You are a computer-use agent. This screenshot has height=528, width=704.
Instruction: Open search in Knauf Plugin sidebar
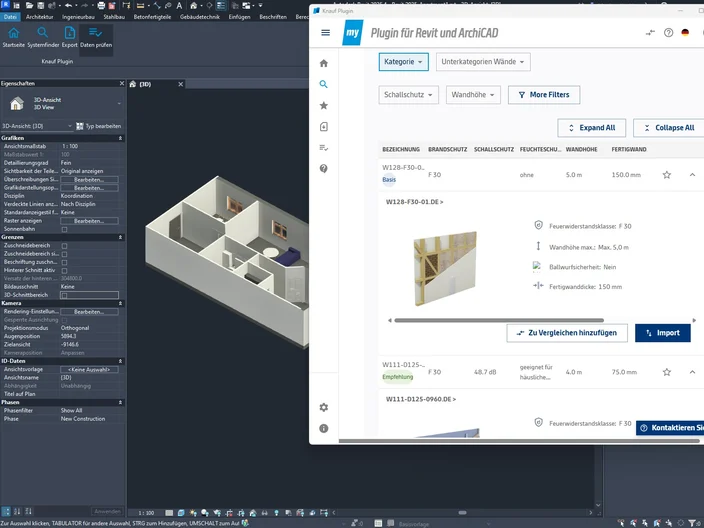(x=324, y=84)
